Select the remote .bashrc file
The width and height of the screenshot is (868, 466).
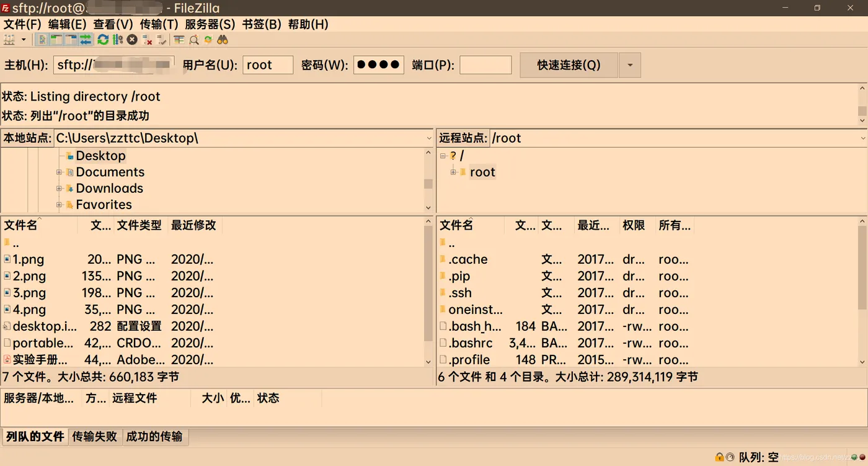coord(470,343)
